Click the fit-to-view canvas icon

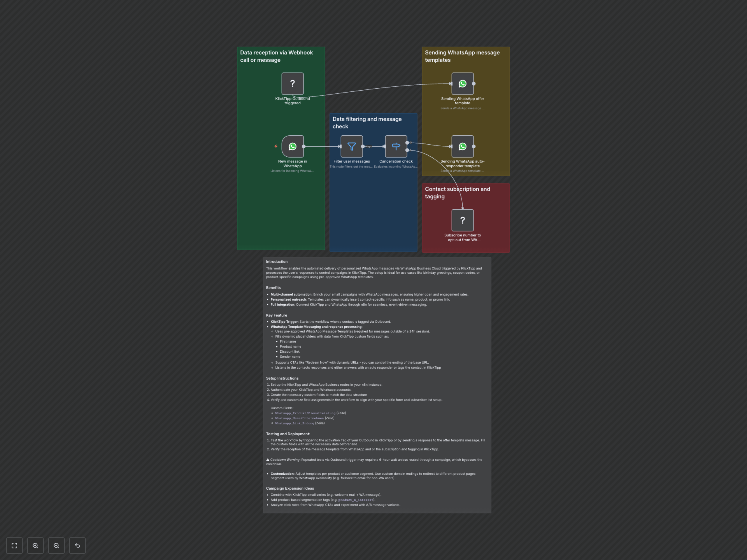click(14, 545)
